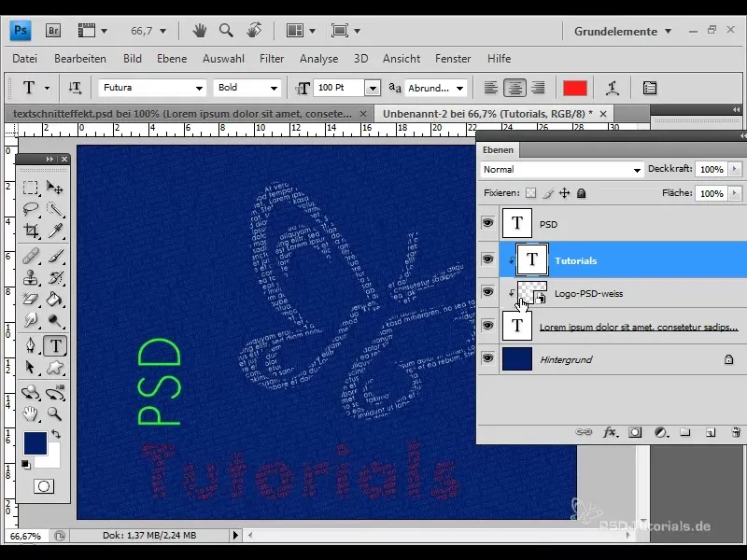This screenshot has height=560, width=747.
Task: Reset default foreground and background colors
Action: coord(26,464)
